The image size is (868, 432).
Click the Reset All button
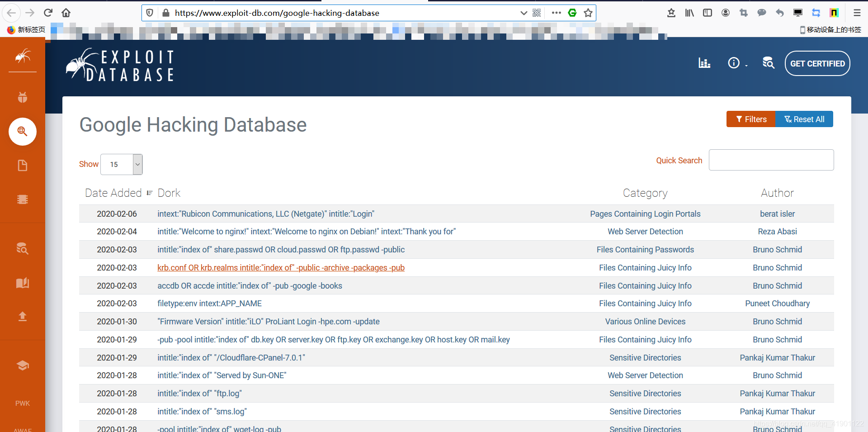[805, 119]
